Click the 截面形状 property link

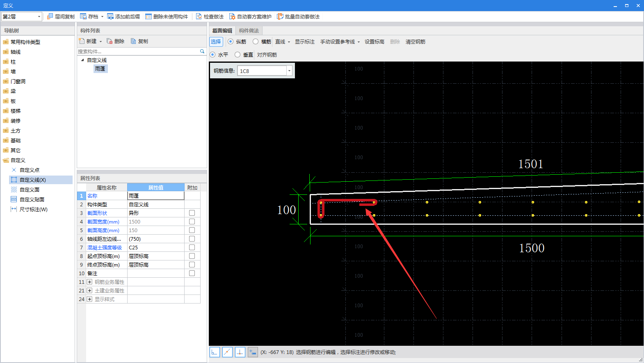point(97,213)
